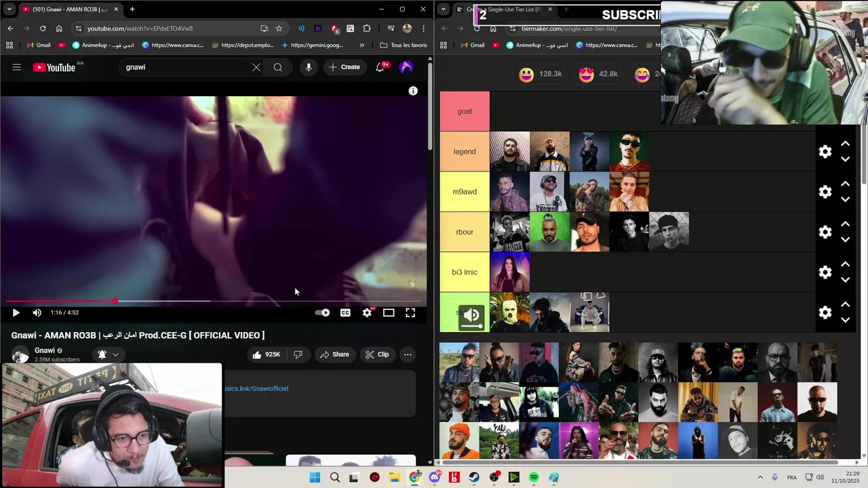Open Windows Start menu
868x488 pixels.
315,478
